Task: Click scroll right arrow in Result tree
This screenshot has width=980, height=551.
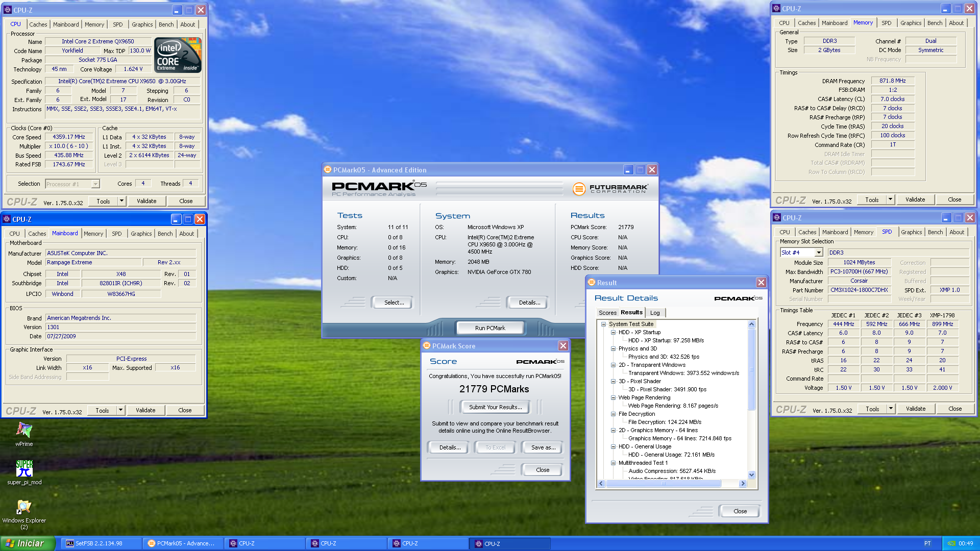Action: click(743, 484)
